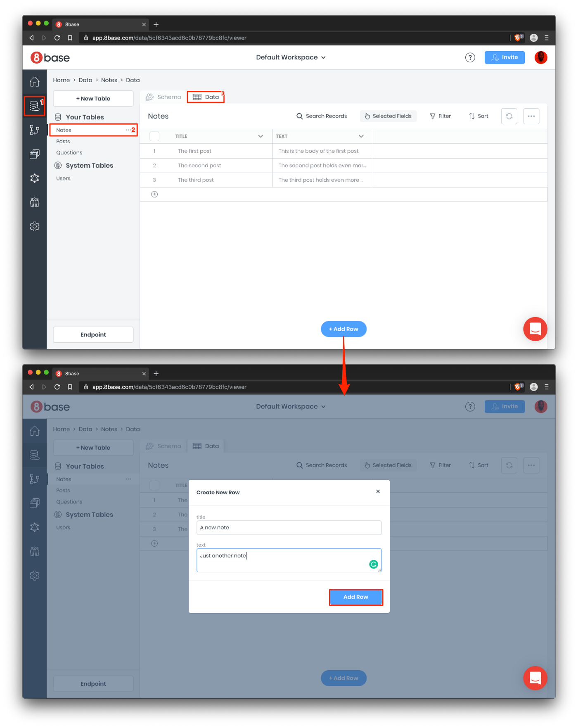Click Grammarly icon in the text field
The image size is (578, 728).
(x=373, y=564)
